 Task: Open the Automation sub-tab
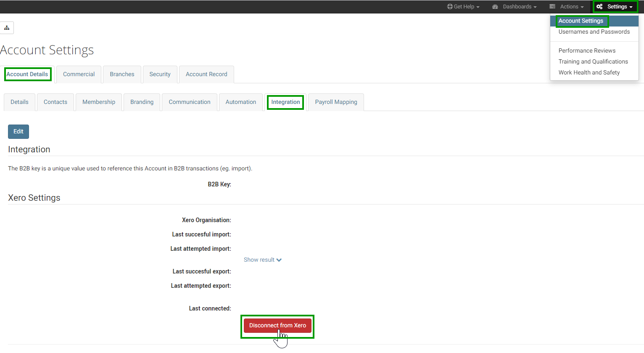240,102
